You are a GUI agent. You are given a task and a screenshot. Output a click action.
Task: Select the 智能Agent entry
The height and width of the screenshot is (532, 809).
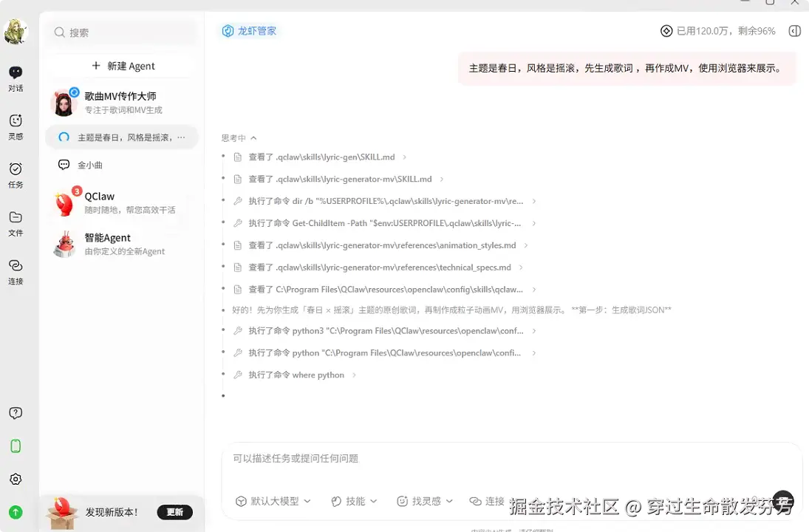123,244
